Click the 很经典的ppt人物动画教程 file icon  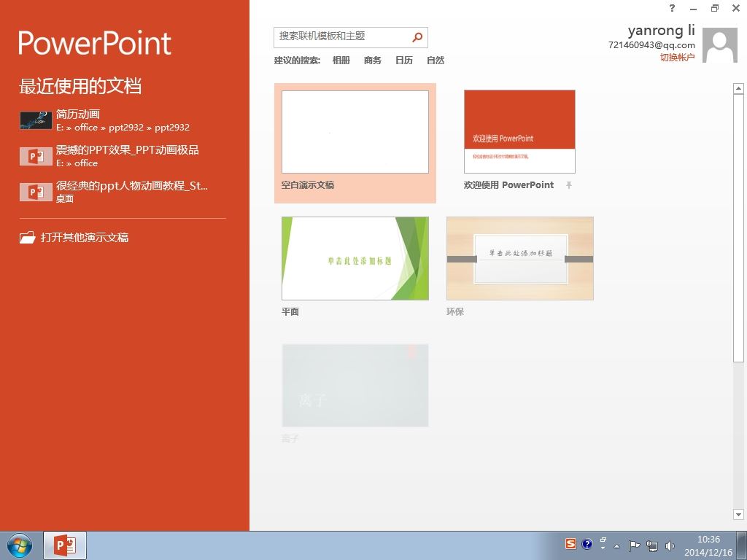point(36,192)
